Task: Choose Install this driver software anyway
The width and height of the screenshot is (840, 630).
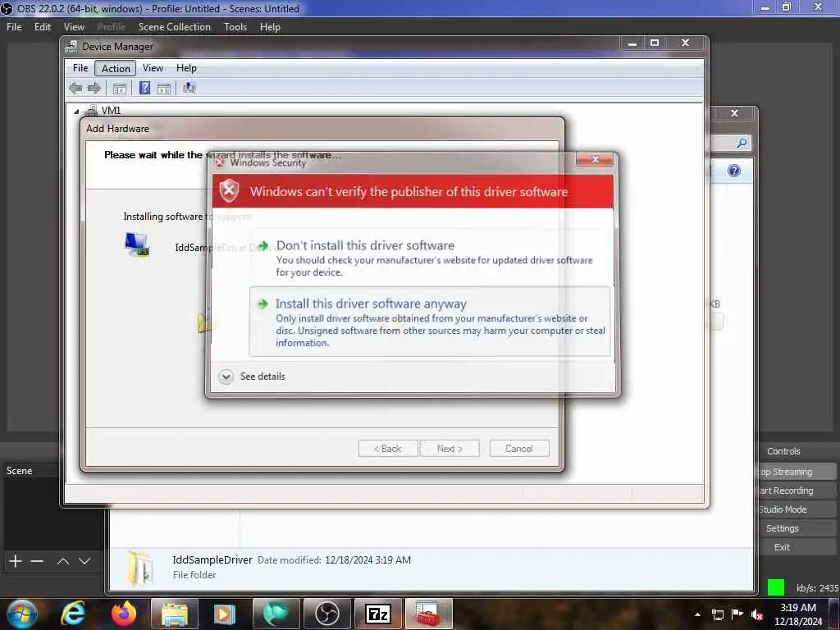Action: click(430, 322)
